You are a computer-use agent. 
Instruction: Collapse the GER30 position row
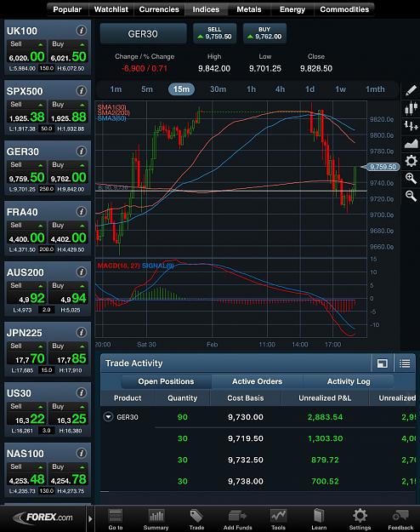pyautogui.click(x=108, y=417)
